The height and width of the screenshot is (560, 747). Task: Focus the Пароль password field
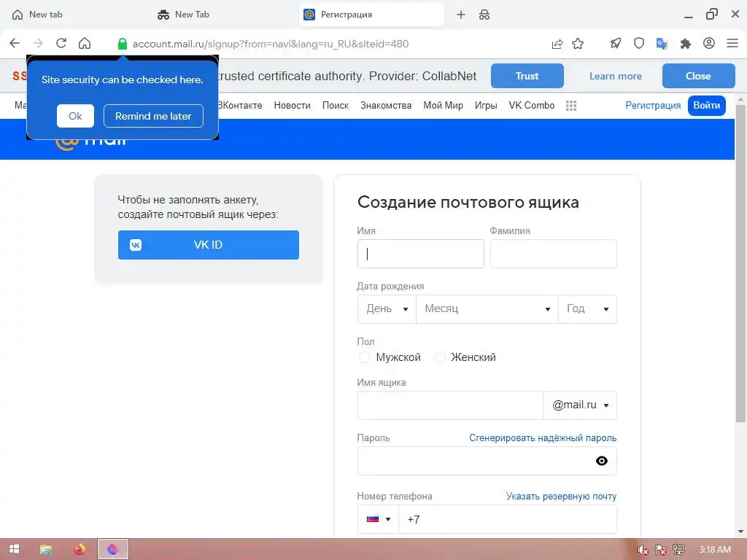(487, 461)
